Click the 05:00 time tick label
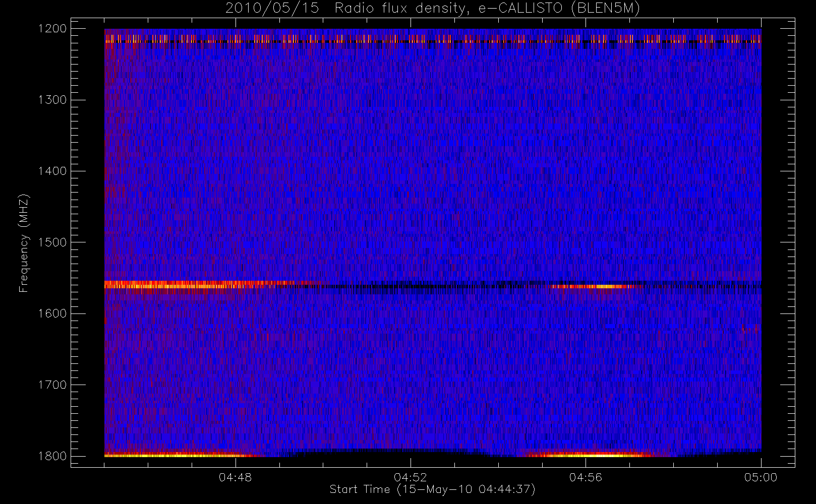The height and width of the screenshot is (504, 816). tap(761, 477)
